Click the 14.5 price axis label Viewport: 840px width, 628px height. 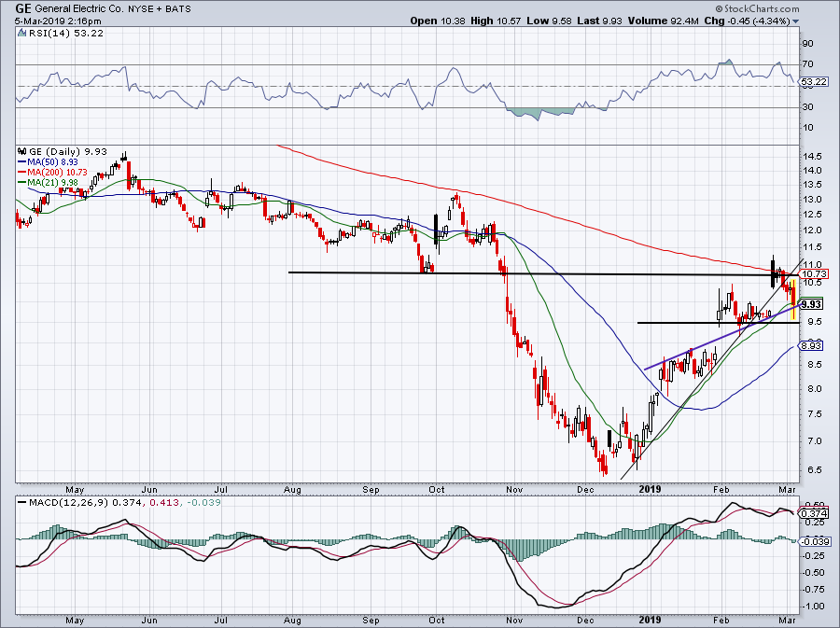[x=812, y=157]
